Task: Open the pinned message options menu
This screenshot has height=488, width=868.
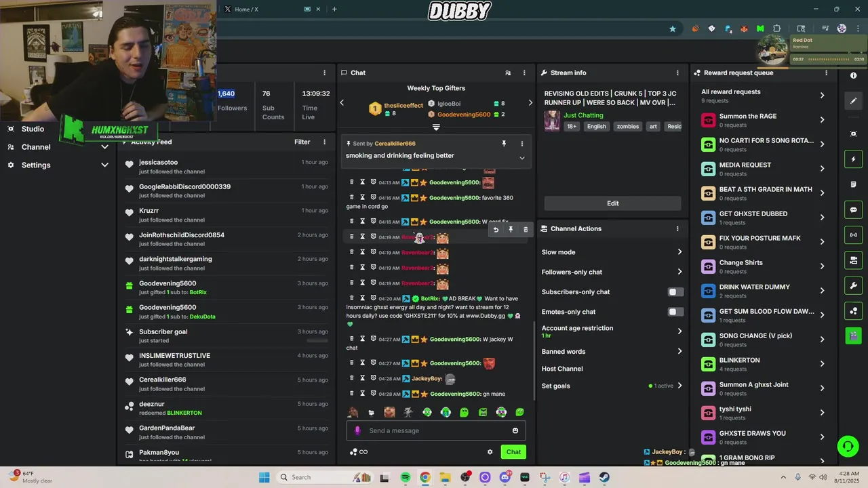Action: [x=521, y=144]
